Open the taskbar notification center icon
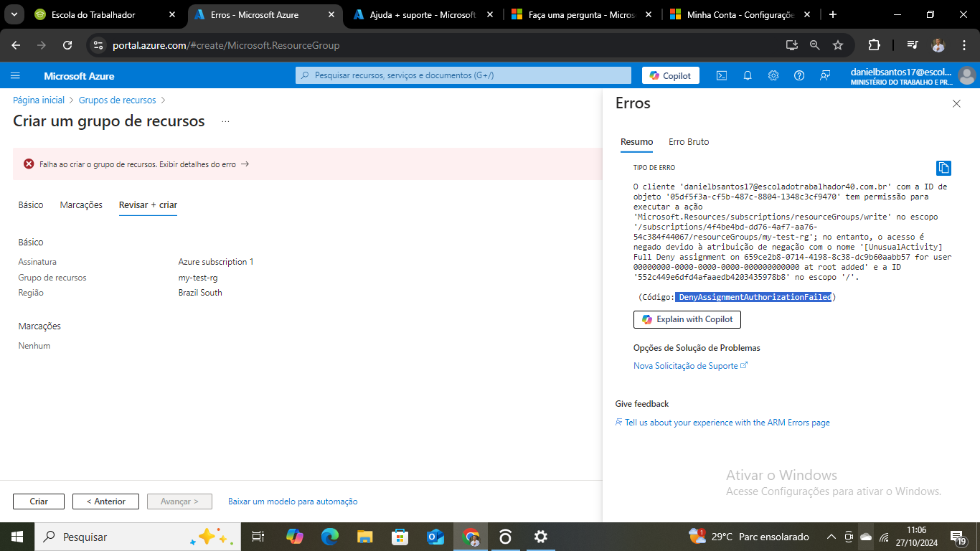The image size is (980, 551). tap(957, 537)
